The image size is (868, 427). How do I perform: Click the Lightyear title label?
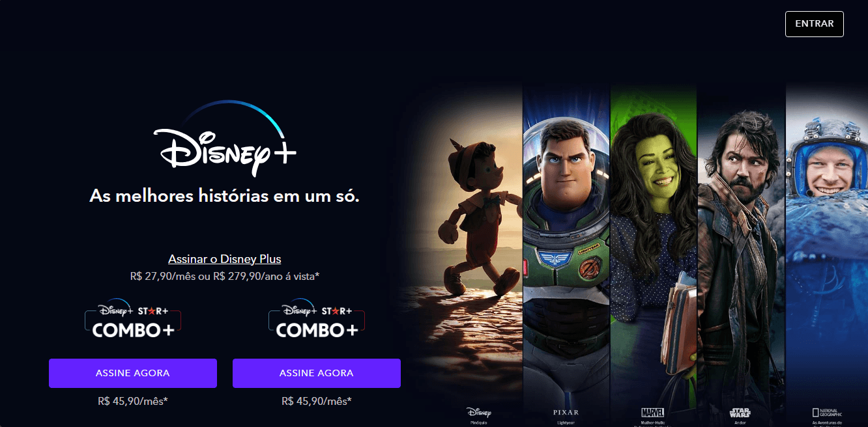click(566, 422)
